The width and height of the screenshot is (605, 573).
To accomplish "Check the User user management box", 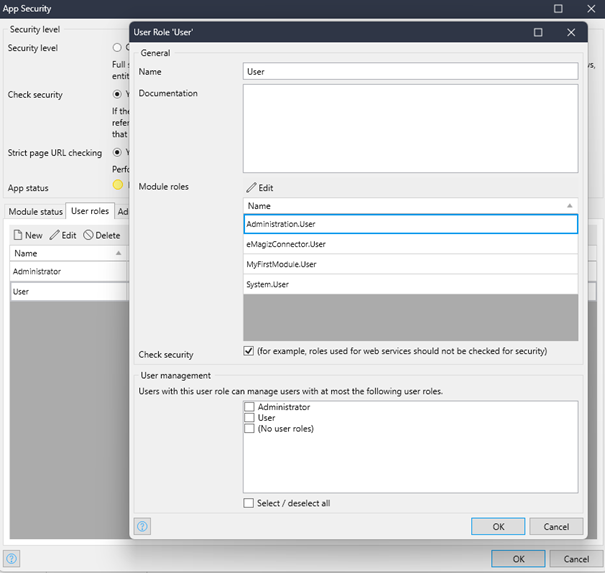I will pyautogui.click(x=249, y=417).
